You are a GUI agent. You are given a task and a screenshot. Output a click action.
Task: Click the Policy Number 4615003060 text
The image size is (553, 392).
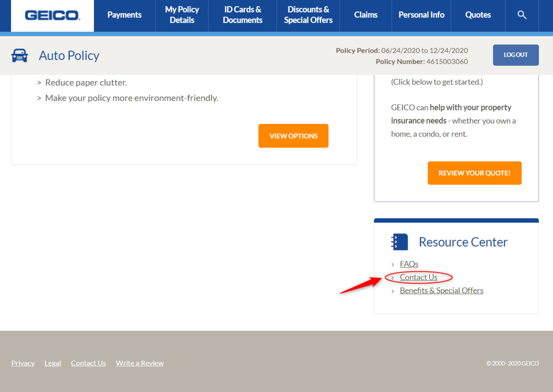tap(422, 61)
